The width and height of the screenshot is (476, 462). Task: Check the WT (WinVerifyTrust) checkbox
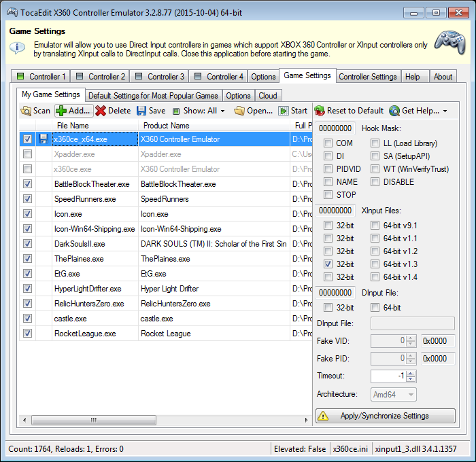375,168
